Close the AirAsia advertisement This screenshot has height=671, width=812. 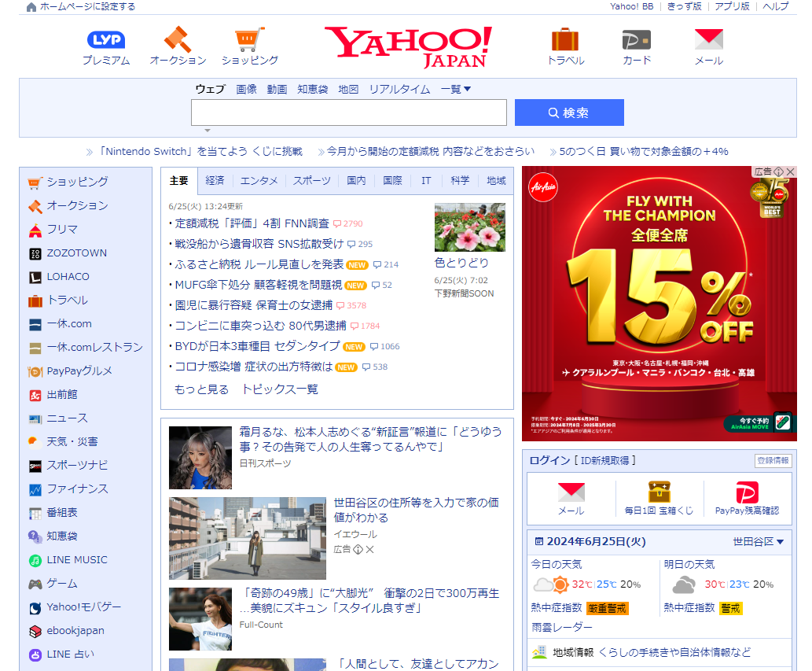(x=790, y=171)
